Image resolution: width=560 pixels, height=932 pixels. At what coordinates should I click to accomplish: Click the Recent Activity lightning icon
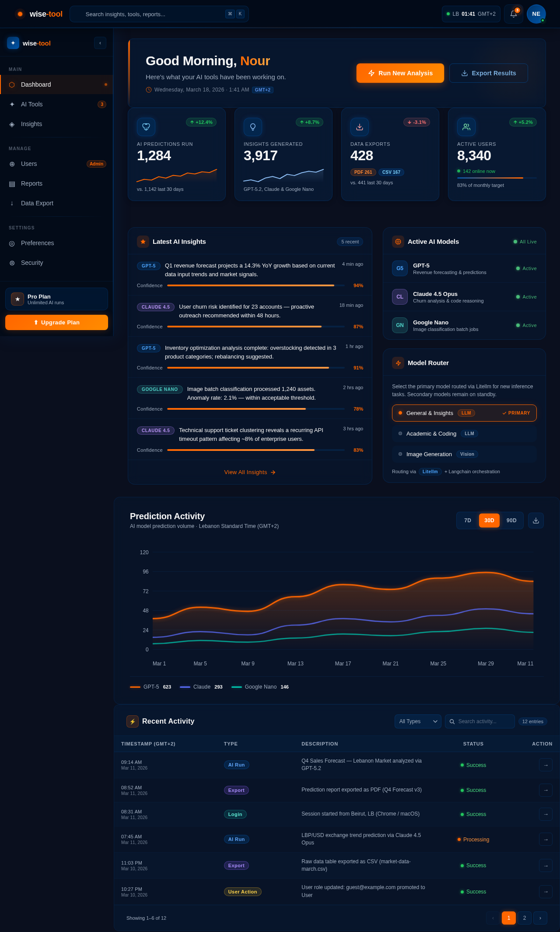[133, 721]
